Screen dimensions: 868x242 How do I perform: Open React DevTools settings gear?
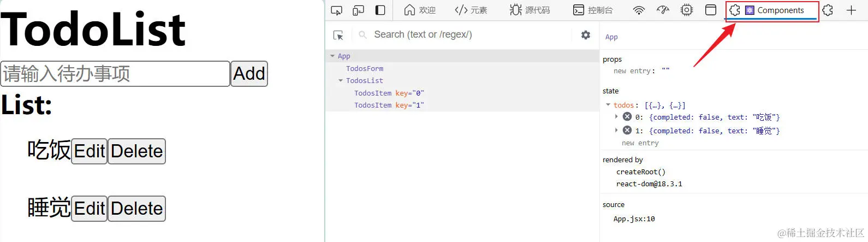[586, 35]
